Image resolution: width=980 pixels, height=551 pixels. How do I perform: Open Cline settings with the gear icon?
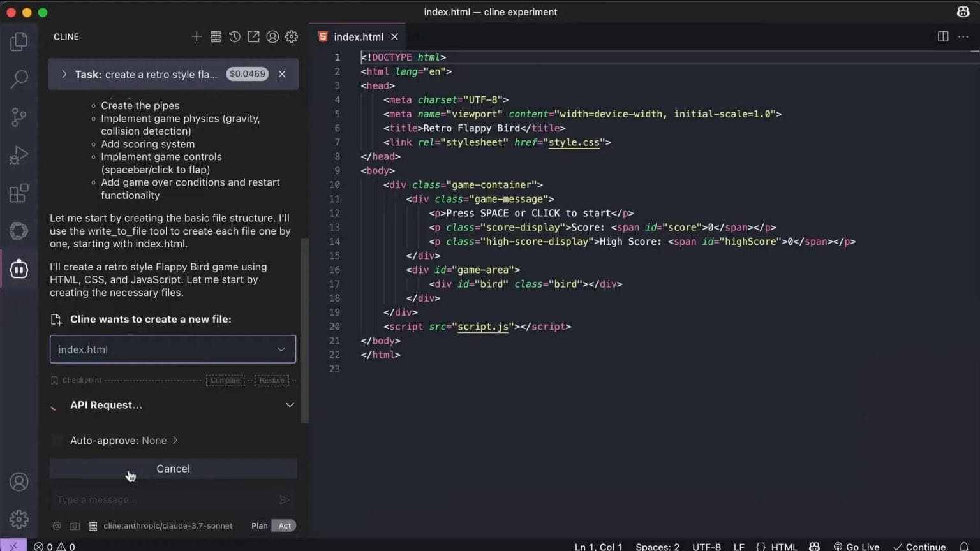pos(292,36)
